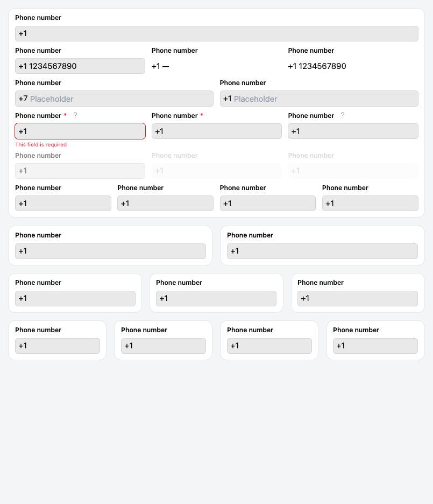Select the phone input in the middle card of the three-card row
The height and width of the screenshot is (504, 433).
[x=216, y=298]
